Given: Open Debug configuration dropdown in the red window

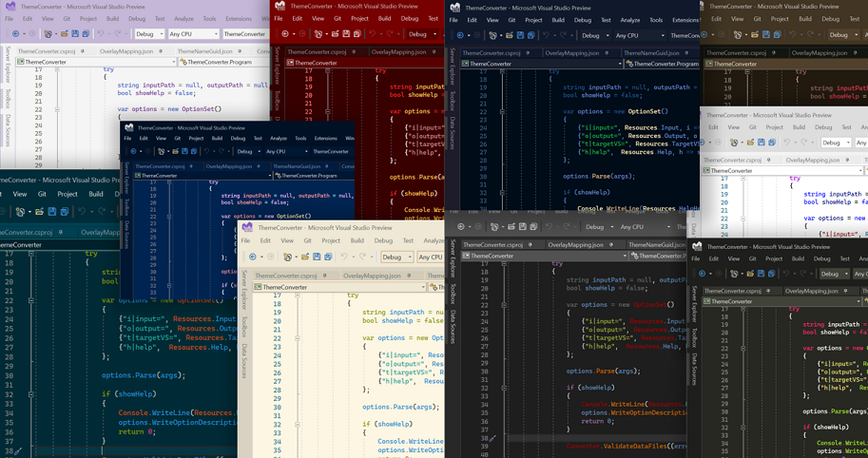Looking at the screenshot, I should 421,34.
